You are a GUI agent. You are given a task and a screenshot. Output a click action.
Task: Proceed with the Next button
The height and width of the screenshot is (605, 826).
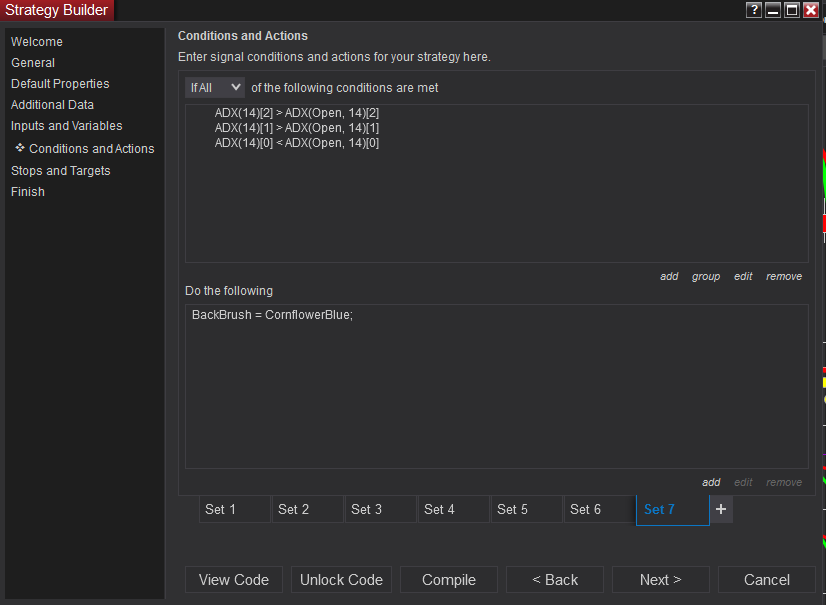[660, 580]
